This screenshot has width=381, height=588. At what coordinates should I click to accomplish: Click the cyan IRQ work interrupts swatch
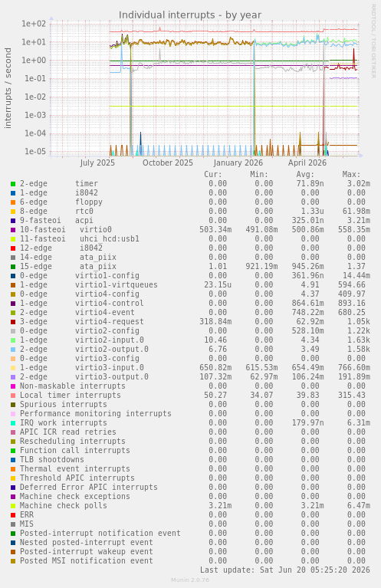(13, 423)
